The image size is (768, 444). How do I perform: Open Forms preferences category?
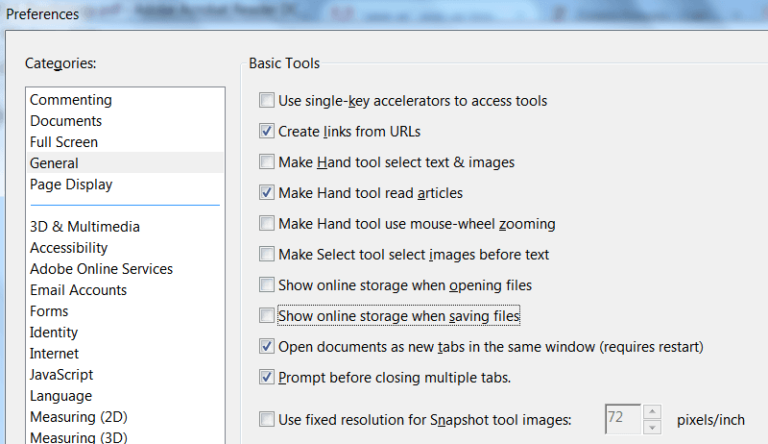49,311
